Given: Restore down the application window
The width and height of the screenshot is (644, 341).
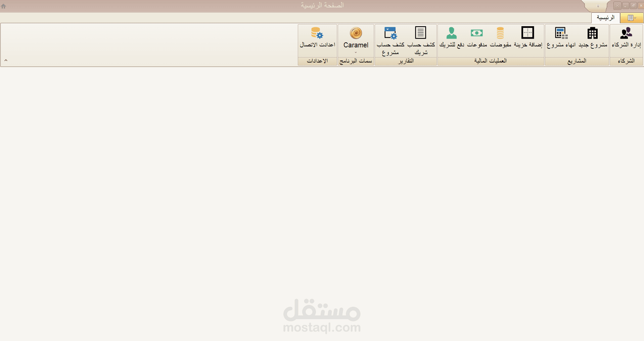Looking at the screenshot, I should (633, 6).
